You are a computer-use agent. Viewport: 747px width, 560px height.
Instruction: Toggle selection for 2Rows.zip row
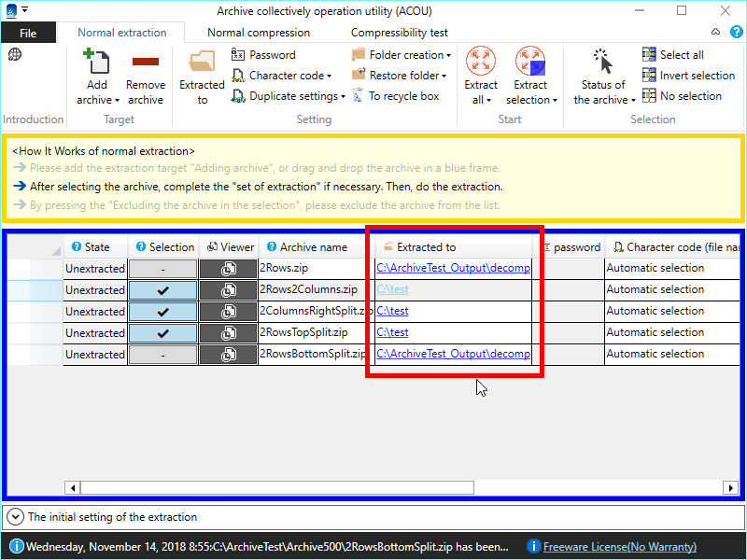point(162,269)
